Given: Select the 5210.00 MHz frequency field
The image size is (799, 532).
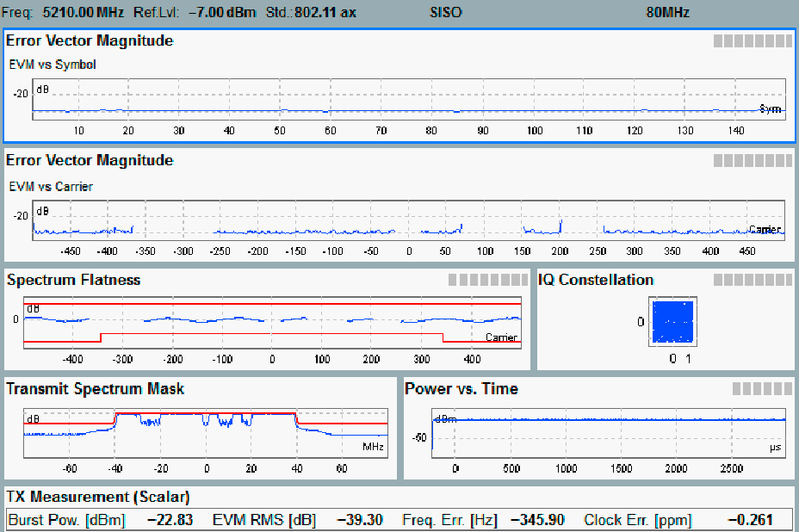Looking at the screenshot, I should pos(83,13).
